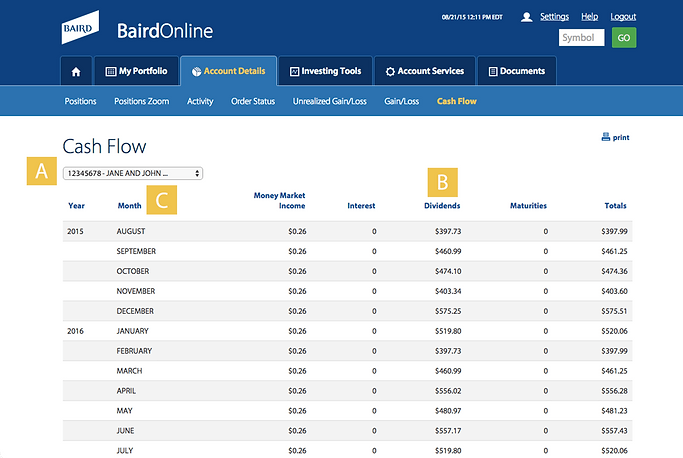The width and height of the screenshot is (683, 458).
Task: Click the APRIL month cell
Action: pos(126,391)
